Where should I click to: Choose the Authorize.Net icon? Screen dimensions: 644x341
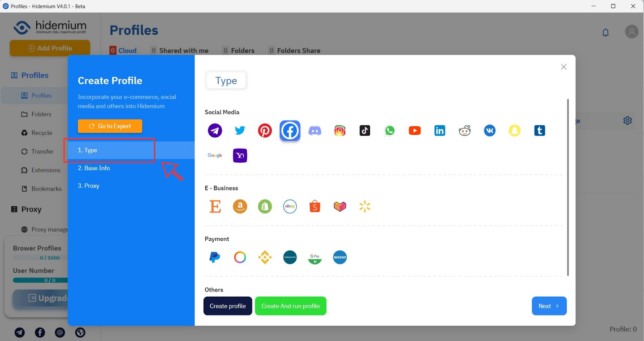pyautogui.click(x=290, y=257)
